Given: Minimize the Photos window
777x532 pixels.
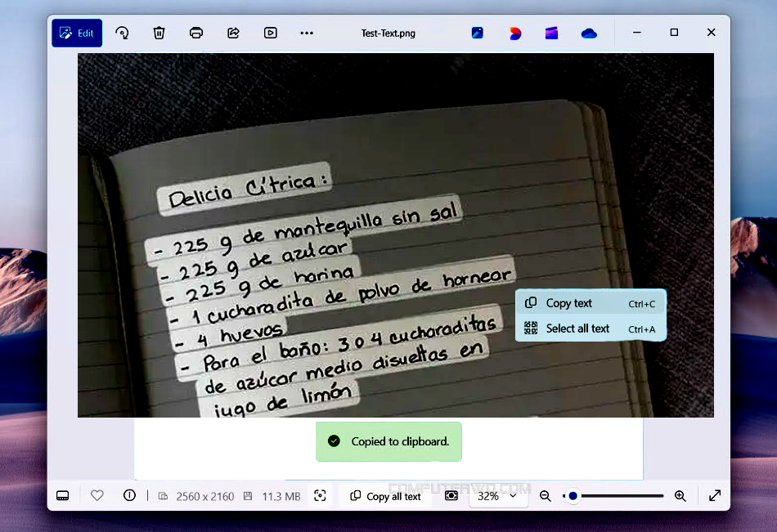Looking at the screenshot, I should (x=637, y=33).
